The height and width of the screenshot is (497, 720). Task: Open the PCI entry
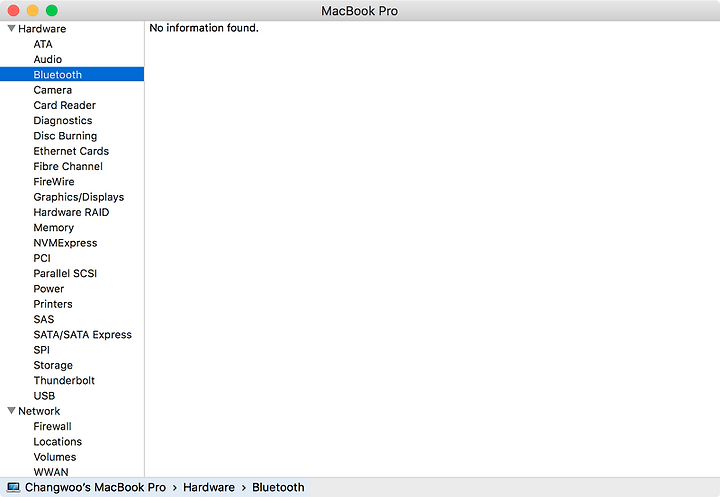[42, 258]
